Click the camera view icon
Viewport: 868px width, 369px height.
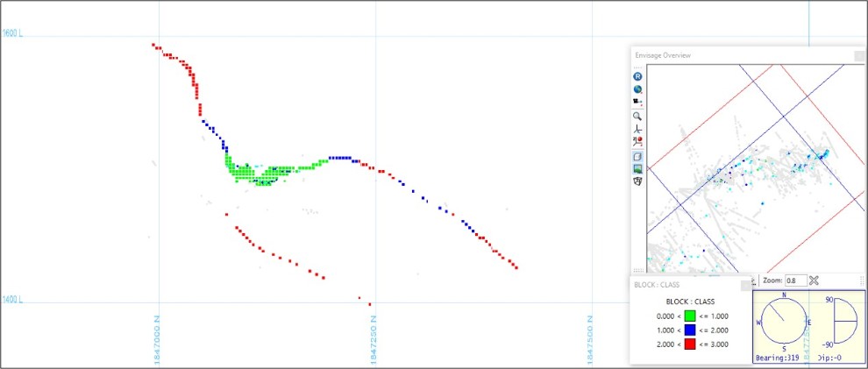[x=637, y=103]
